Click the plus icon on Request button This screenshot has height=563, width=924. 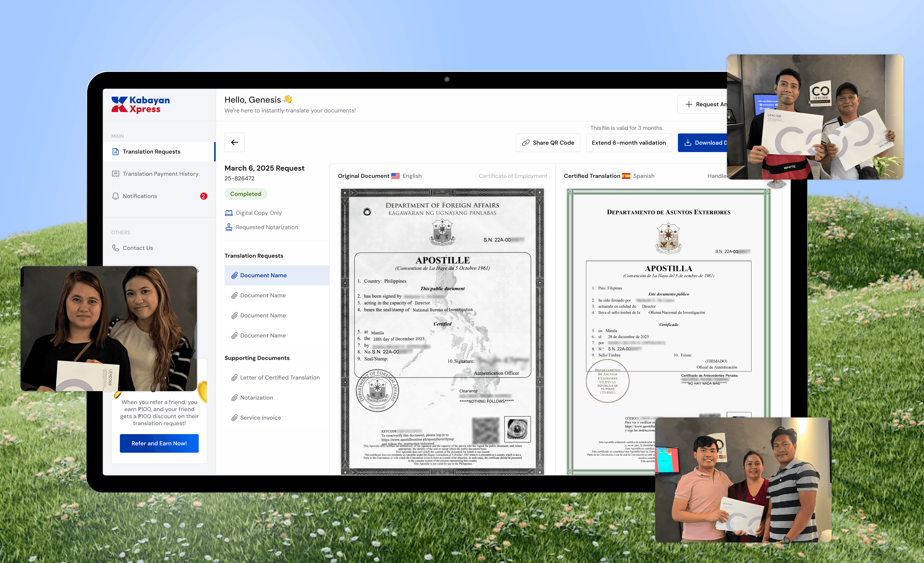click(x=689, y=105)
